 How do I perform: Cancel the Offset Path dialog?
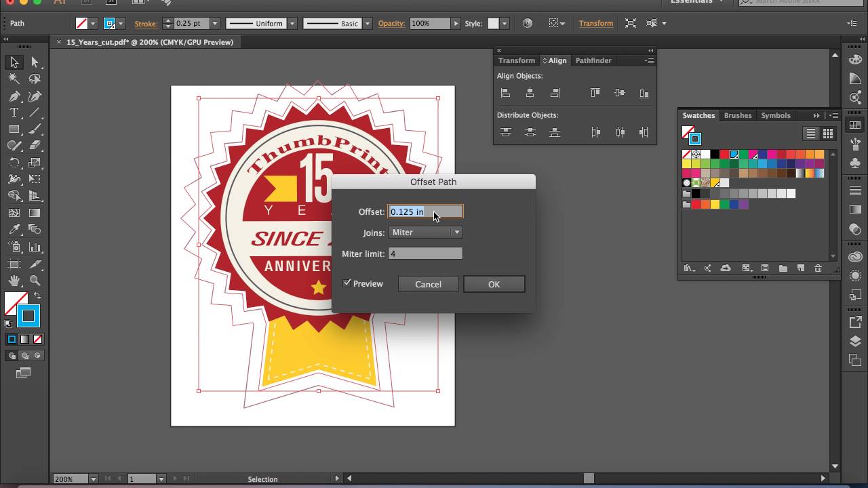click(x=428, y=284)
